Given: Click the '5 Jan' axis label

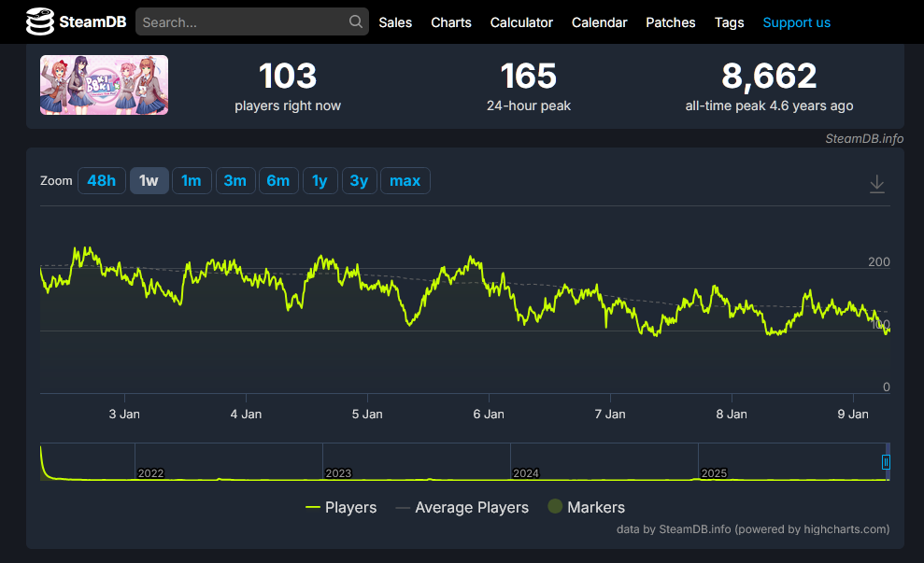Looking at the screenshot, I should [367, 414].
